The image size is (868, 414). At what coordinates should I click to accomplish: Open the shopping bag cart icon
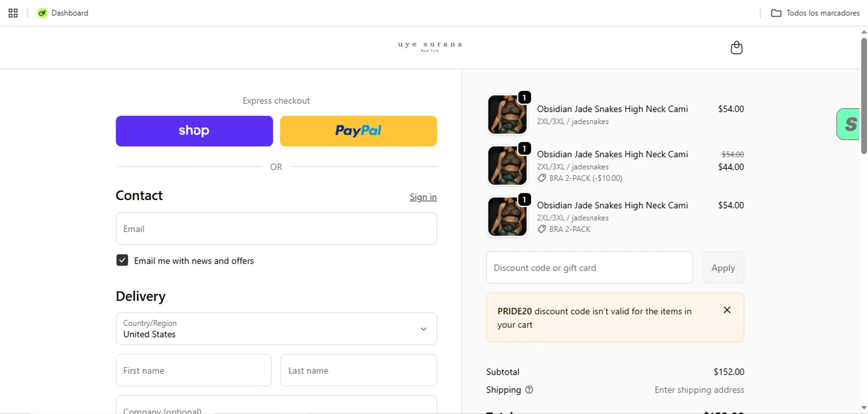pos(736,47)
